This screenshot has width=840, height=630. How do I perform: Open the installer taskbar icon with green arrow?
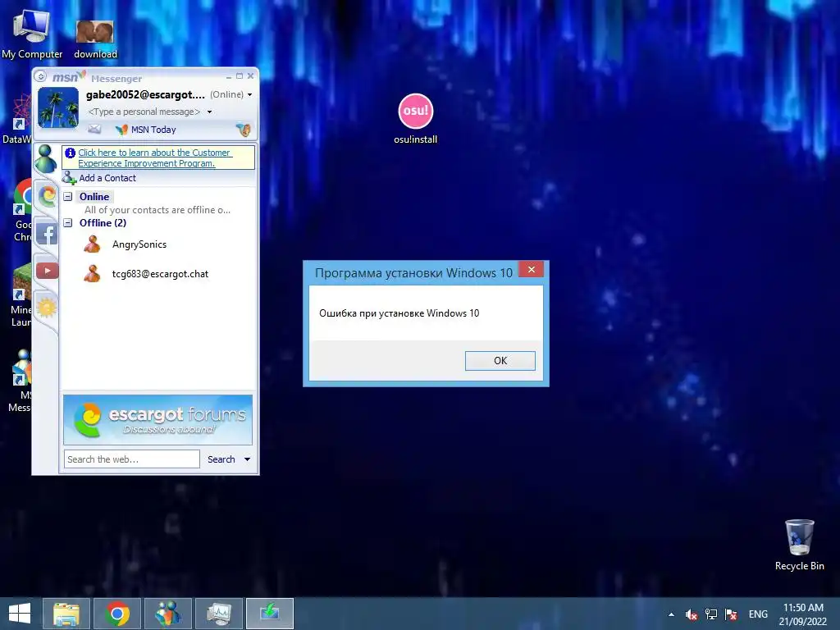coord(270,614)
